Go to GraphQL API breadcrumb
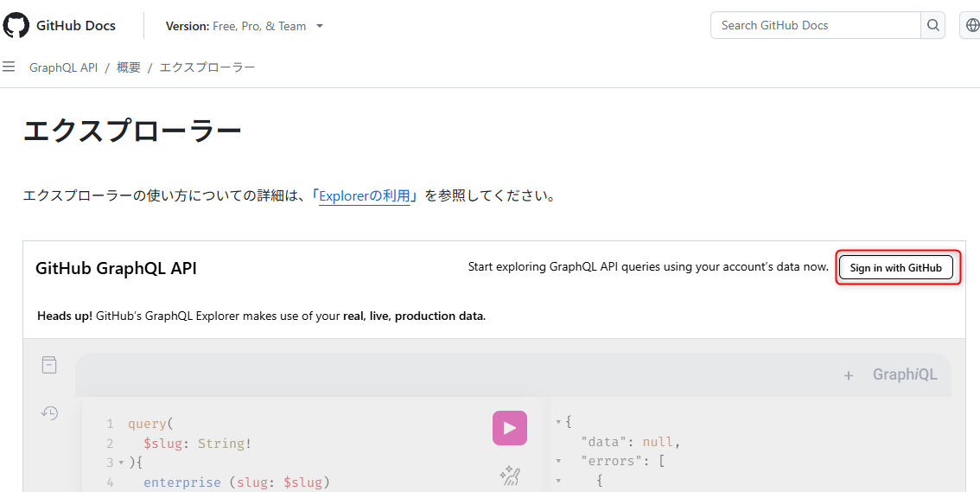This screenshot has height=492, width=980. 64,67
